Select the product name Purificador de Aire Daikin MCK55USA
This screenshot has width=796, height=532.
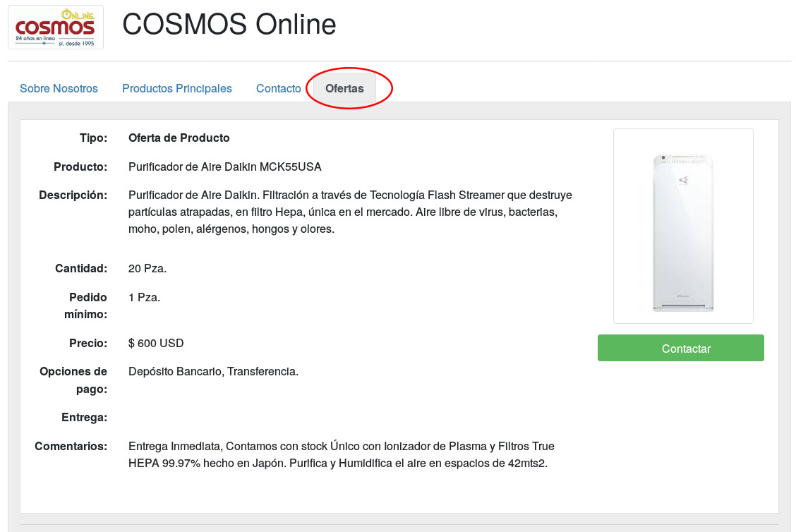[224, 167]
